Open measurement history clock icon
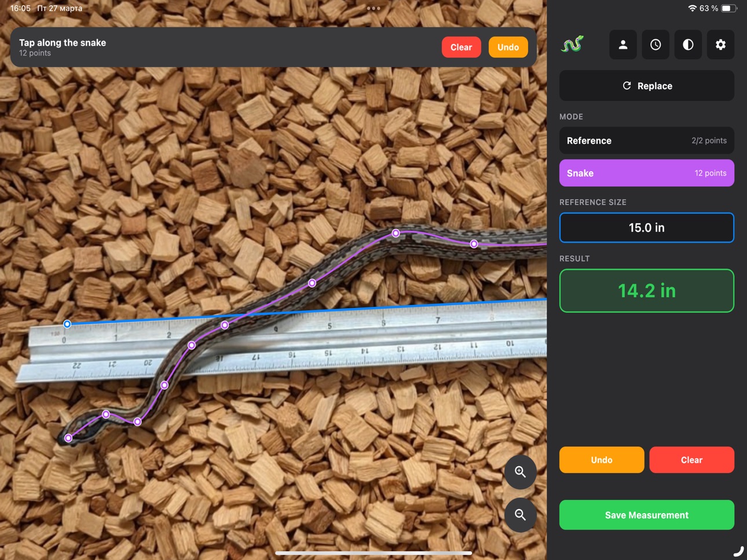Screen dimensions: 747x560 pyautogui.click(x=656, y=45)
